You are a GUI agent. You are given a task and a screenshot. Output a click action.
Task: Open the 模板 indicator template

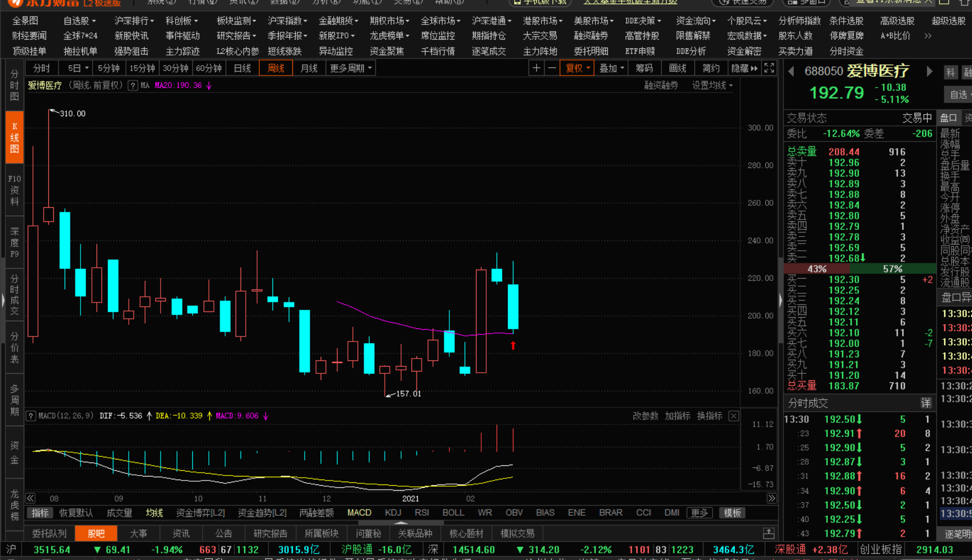(732, 513)
